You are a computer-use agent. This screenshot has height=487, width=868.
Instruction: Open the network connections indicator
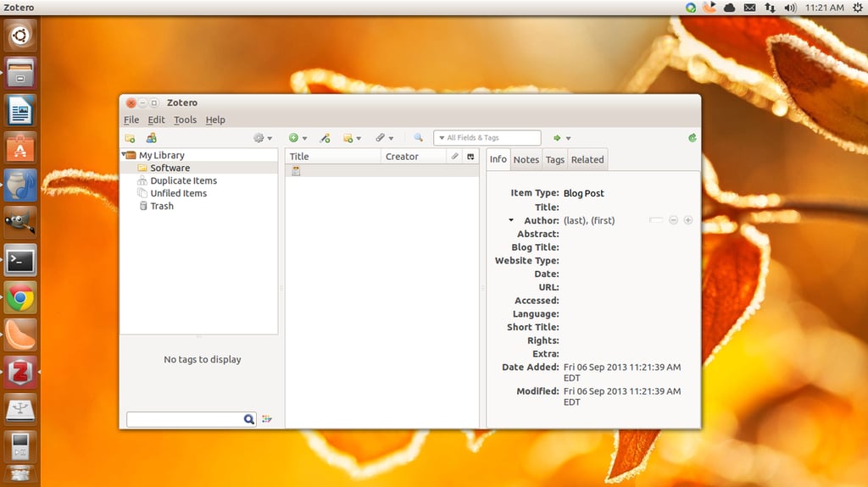[770, 8]
